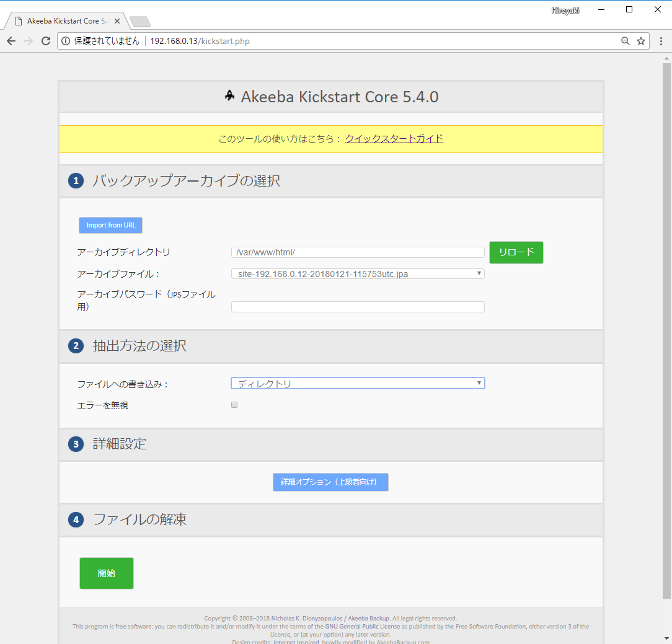The image size is (672, 644).
Task: Click the Hiroyuki profile button
Action: point(565,11)
